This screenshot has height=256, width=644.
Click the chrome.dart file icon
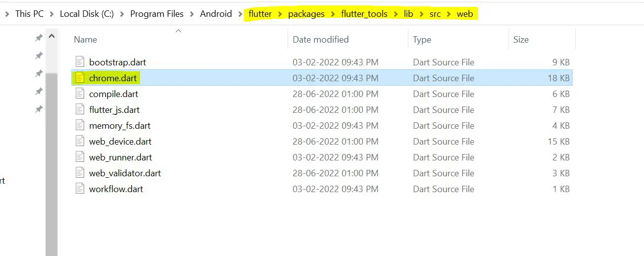[x=80, y=78]
